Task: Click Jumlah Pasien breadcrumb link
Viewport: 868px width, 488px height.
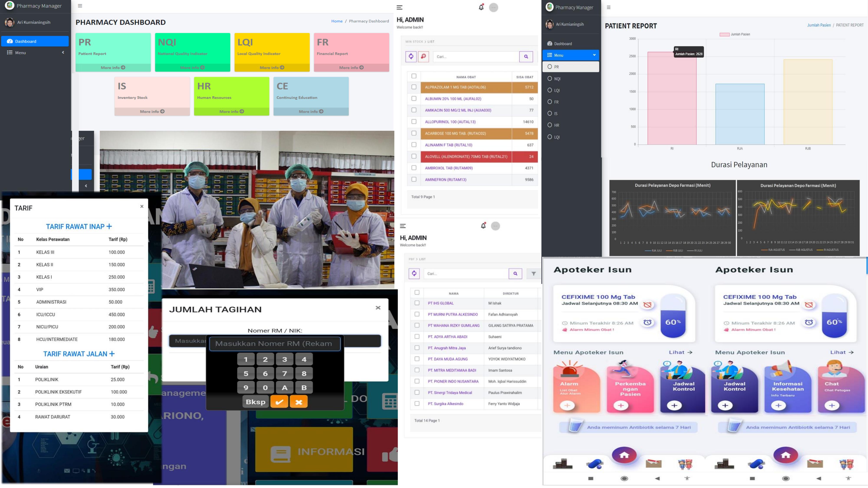Action: (819, 25)
